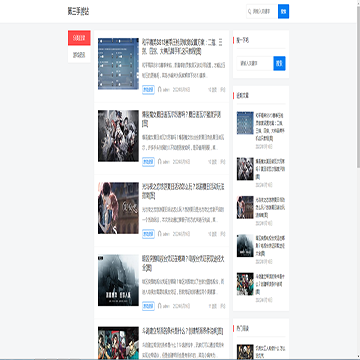Open the title of the romance couple article
The width and height of the screenshot is (360, 360).
(183, 191)
